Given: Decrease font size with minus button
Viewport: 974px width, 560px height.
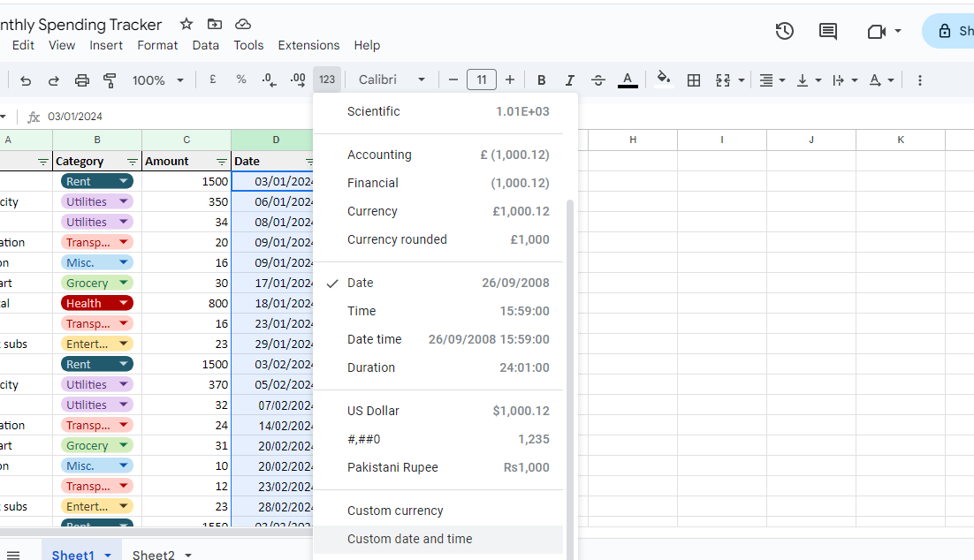Looking at the screenshot, I should click(453, 79).
